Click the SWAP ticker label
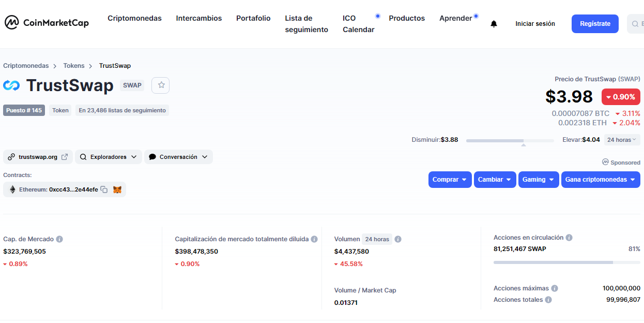 [132, 85]
